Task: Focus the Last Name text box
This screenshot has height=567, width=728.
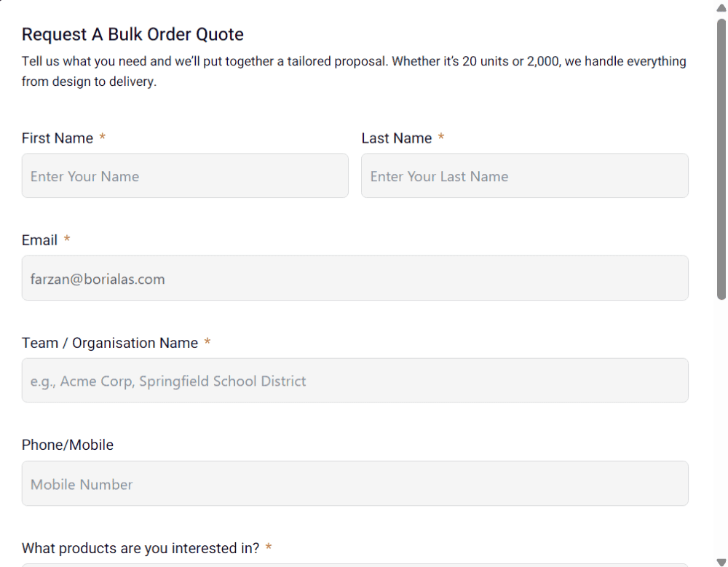Action: [524, 175]
